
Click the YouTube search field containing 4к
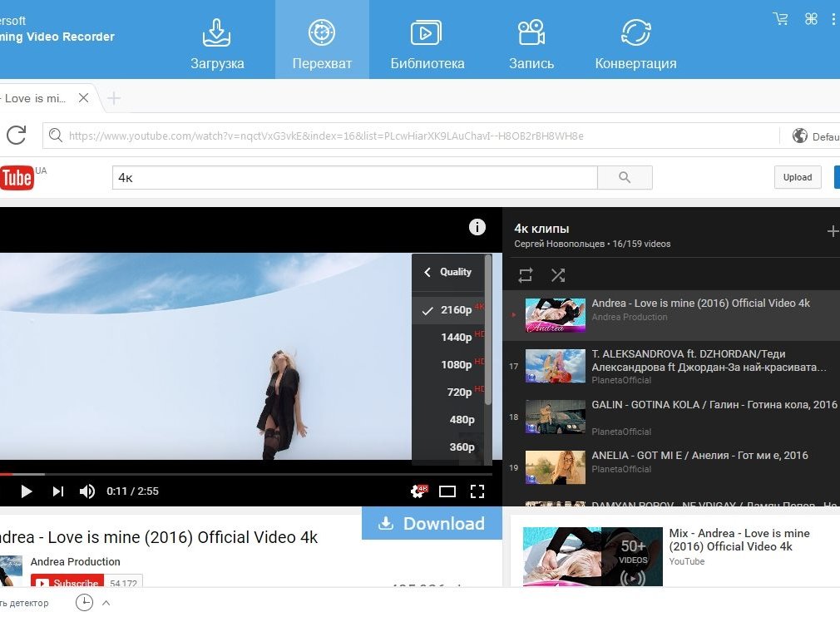(354, 177)
